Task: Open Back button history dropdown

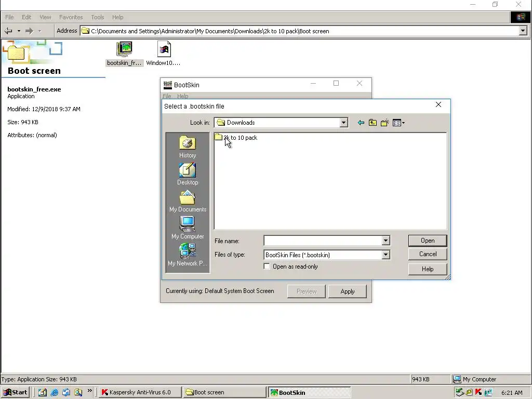Action: tap(19, 31)
